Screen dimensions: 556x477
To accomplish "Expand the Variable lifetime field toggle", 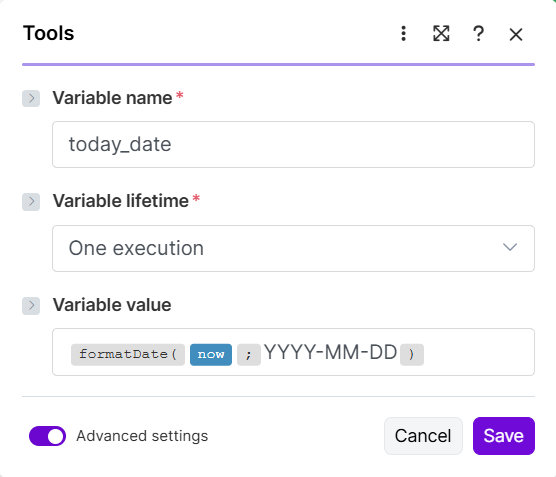I will click(31, 202).
